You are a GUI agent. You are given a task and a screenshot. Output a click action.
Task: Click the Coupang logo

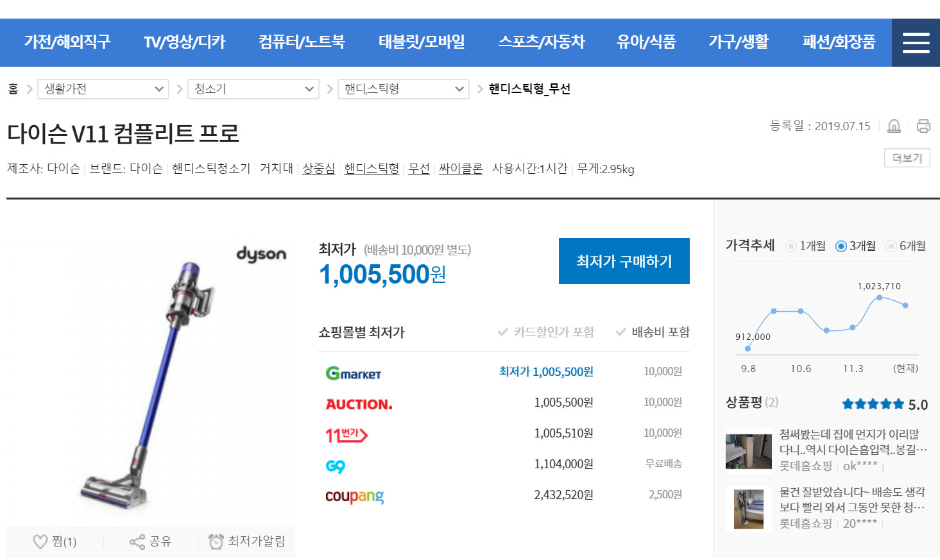(x=355, y=496)
